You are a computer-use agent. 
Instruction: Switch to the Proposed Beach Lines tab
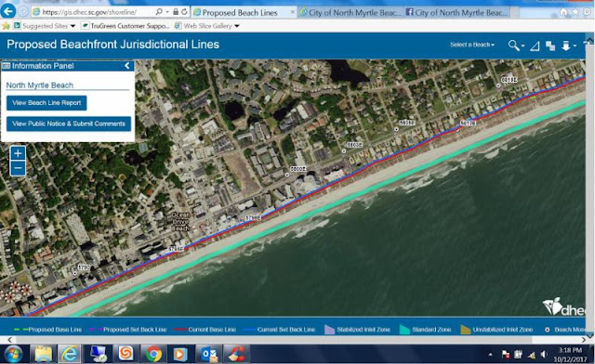(240, 12)
